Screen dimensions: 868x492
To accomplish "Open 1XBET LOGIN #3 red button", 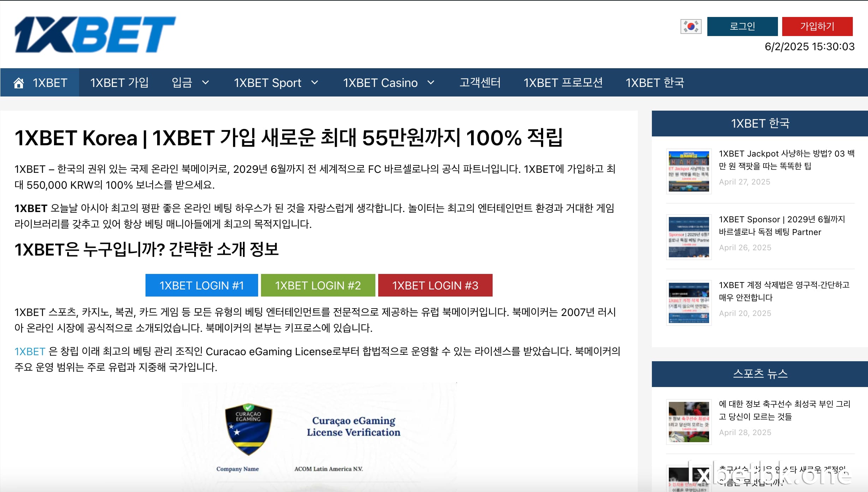I will pyautogui.click(x=435, y=285).
